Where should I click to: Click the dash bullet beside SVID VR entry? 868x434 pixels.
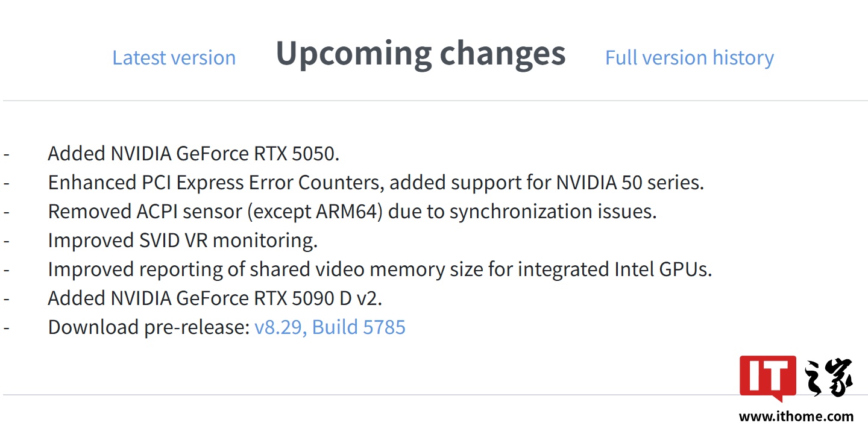7,241
